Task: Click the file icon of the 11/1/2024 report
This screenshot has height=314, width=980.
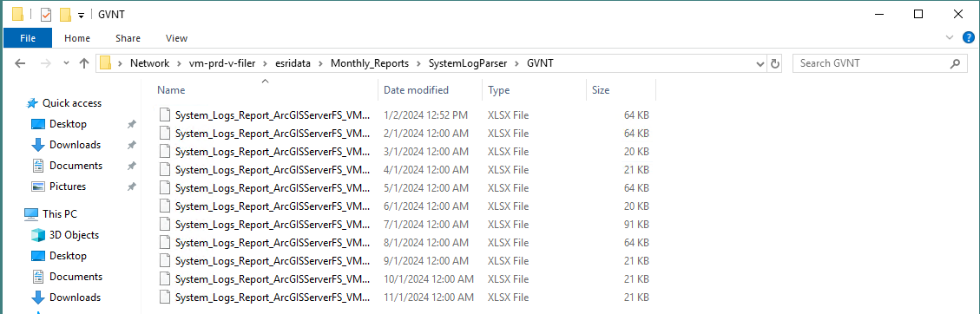Action: (x=165, y=297)
